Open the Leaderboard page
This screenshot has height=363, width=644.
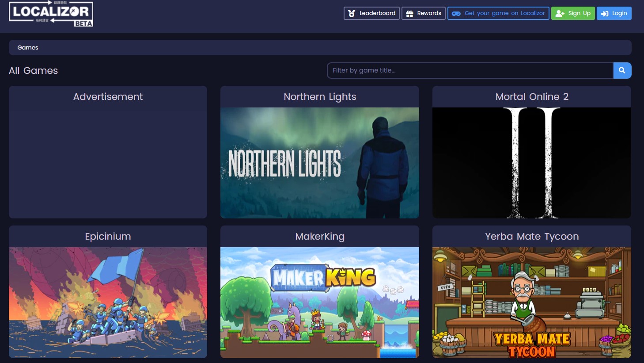click(372, 13)
